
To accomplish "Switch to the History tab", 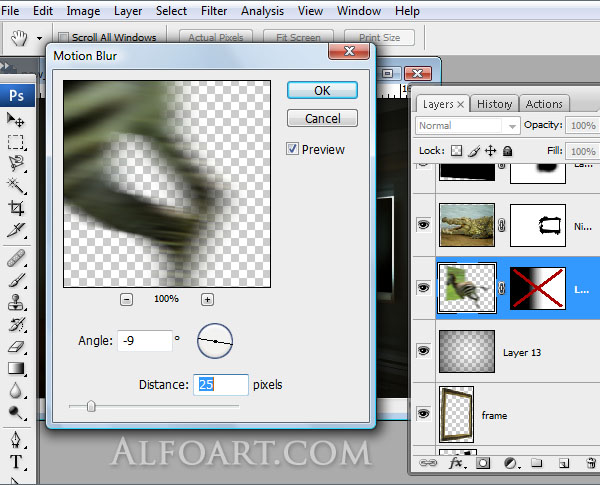I will click(x=494, y=104).
